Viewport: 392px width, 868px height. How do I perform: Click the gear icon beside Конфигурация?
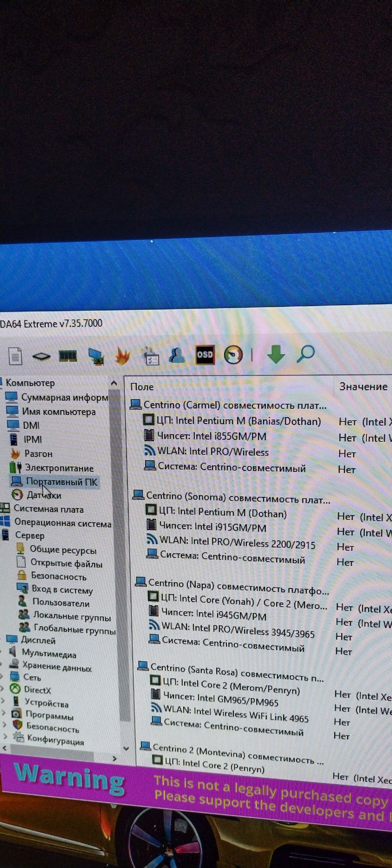coord(18,736)
